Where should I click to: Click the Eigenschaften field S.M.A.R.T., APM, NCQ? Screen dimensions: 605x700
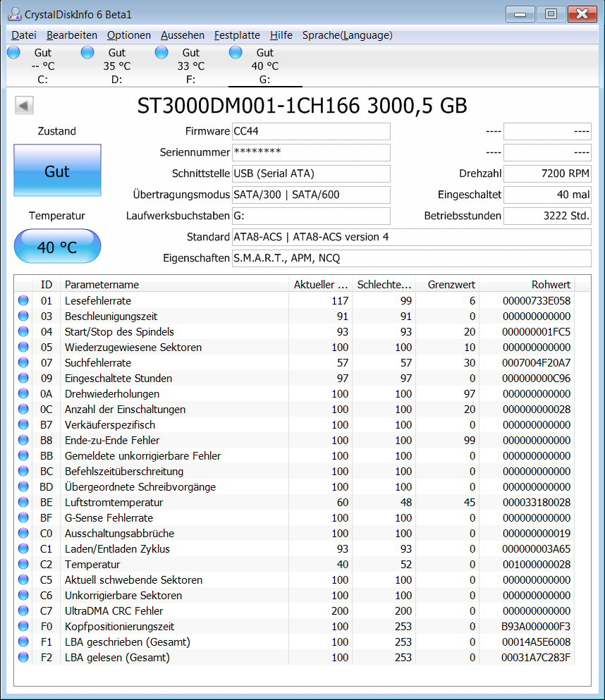[x=412, y=258]
